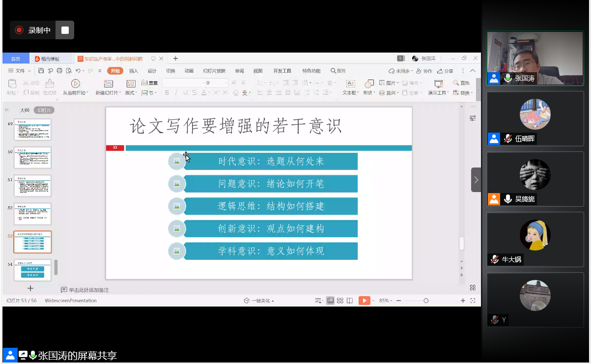
Task: Open the 插入 ribbon tab
Action: tap(133, 71)
